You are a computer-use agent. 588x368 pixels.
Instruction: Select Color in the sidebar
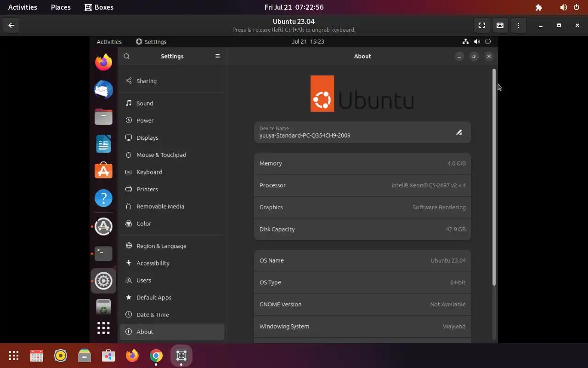[x=172, y=224]
